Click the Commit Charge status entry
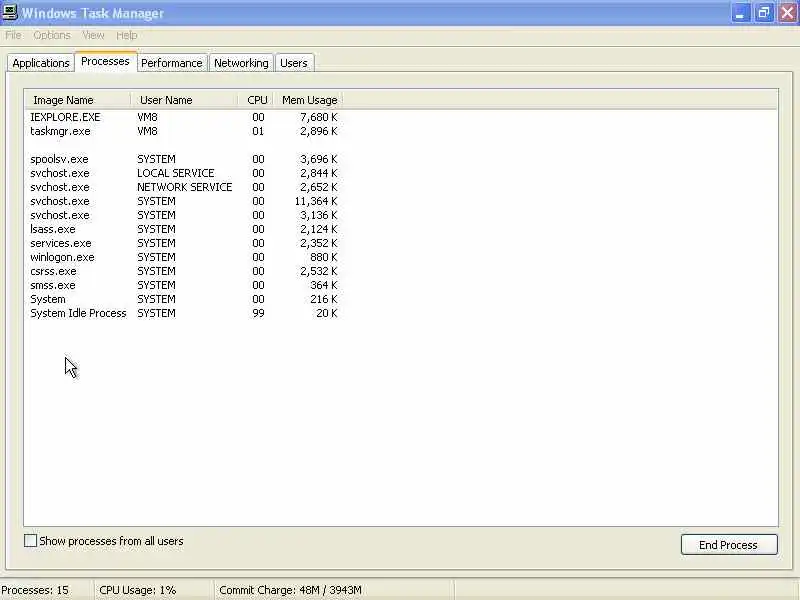 click(290, 590)
